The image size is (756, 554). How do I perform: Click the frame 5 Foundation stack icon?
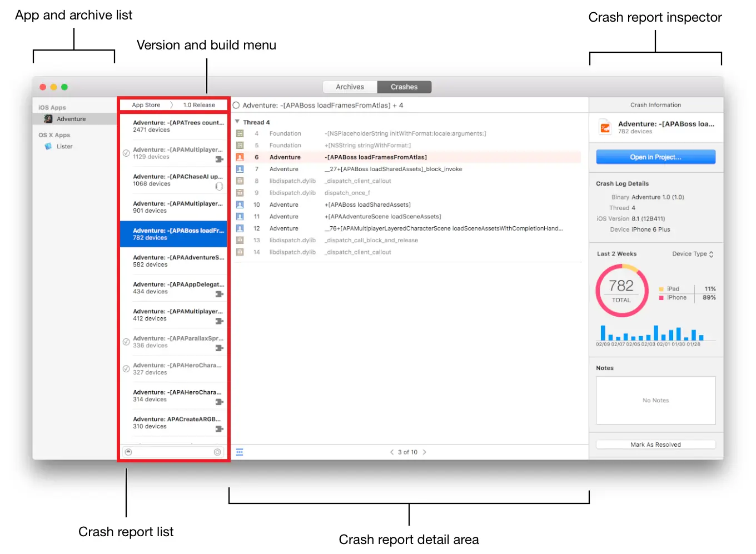(240, 146)
